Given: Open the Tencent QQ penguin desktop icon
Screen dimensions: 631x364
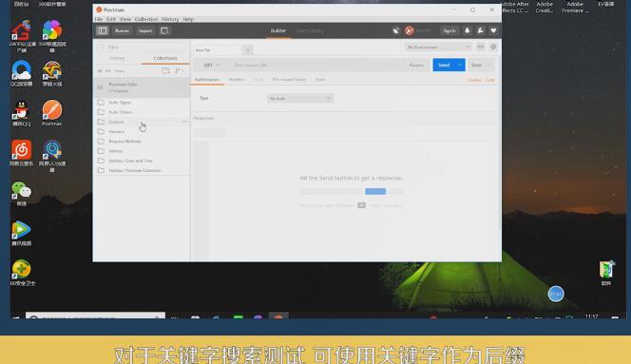Looking at the screenshot, I should [x=21, y=113].
